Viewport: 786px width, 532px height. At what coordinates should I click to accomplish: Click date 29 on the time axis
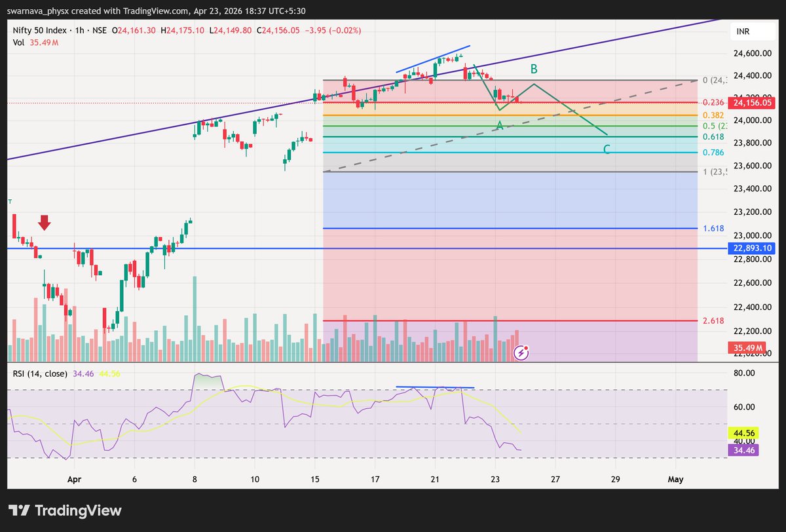coord(615,480)
